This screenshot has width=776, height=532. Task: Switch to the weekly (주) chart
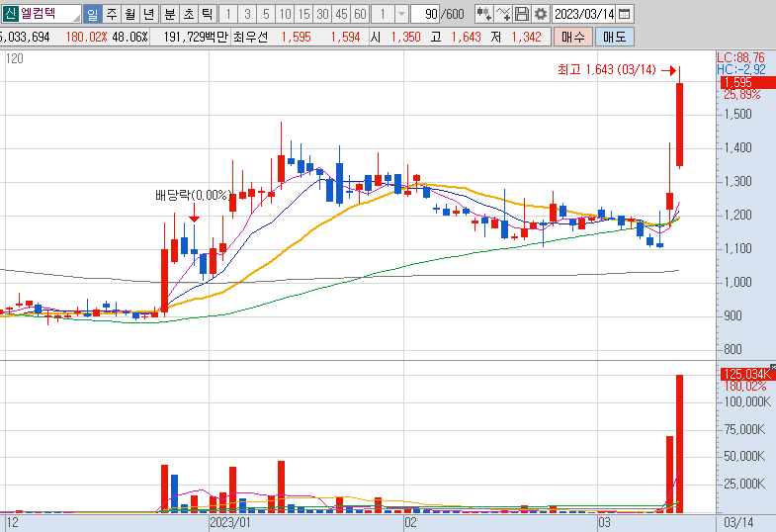112,14
